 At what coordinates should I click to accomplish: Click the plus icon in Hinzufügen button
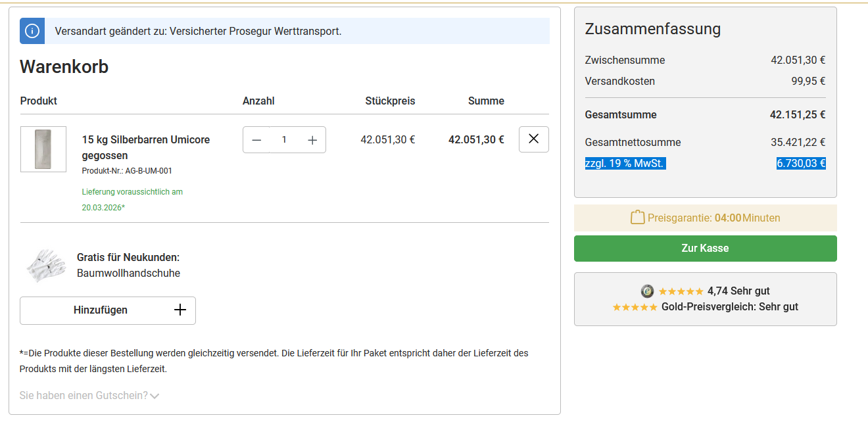(180, 310)
